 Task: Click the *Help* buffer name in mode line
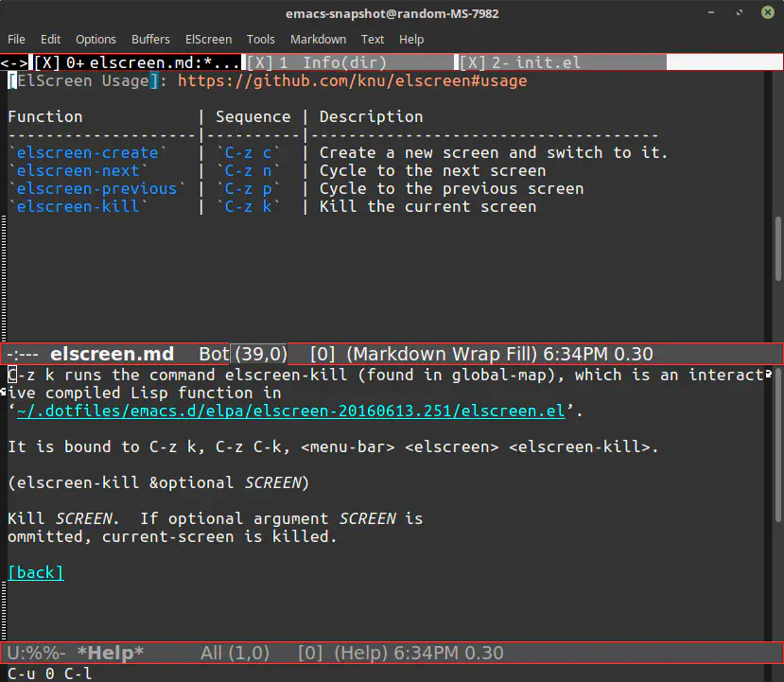click(x=110, y=654)
